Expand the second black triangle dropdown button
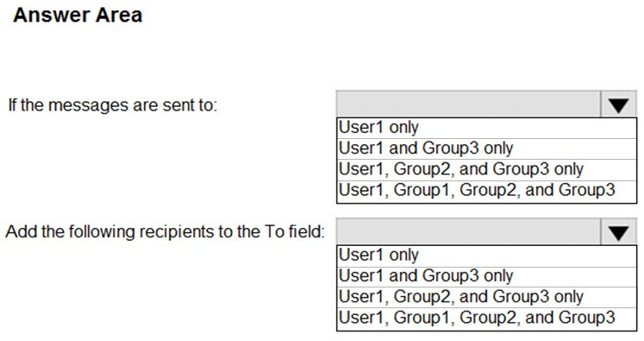This screenshot has height=341, width=644. (618, 232)
